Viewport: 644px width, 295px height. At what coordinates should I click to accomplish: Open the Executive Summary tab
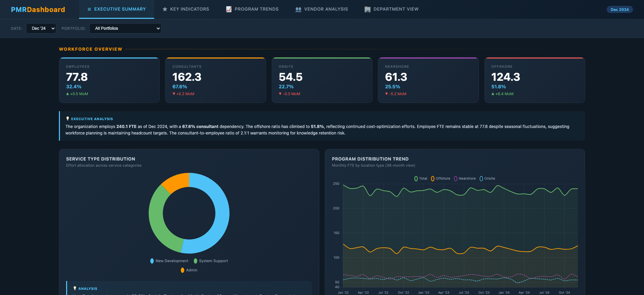116,9
